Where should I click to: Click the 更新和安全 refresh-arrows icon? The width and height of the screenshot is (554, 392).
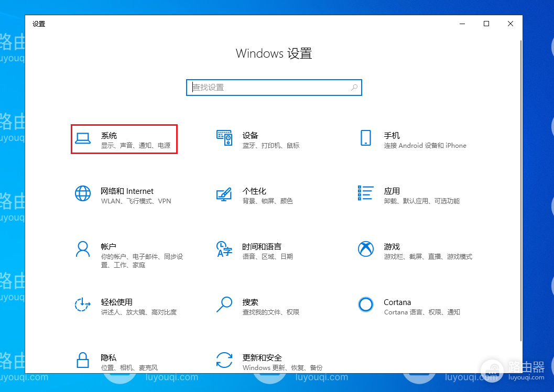pyautogui.click(x=224, y=360)
